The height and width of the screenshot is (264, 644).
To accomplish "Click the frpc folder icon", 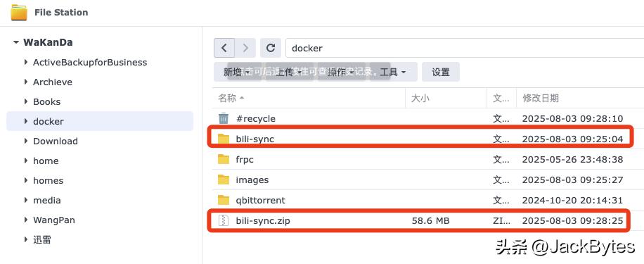I will click(224, 159).
